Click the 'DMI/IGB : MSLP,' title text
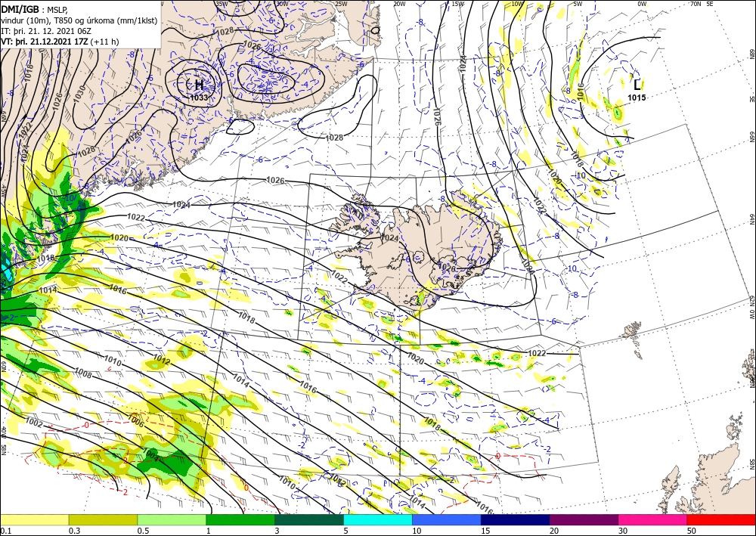 35,8
